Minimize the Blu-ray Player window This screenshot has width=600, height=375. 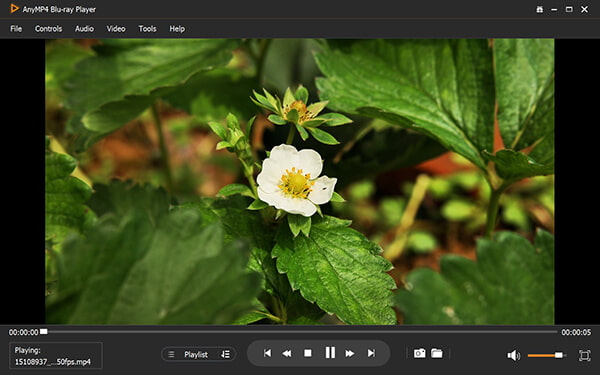[x=554, y=10]
